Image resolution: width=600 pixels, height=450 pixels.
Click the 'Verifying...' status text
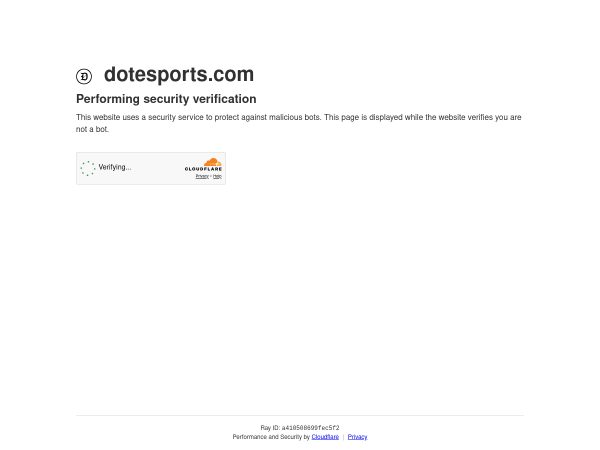click(115, 167)
